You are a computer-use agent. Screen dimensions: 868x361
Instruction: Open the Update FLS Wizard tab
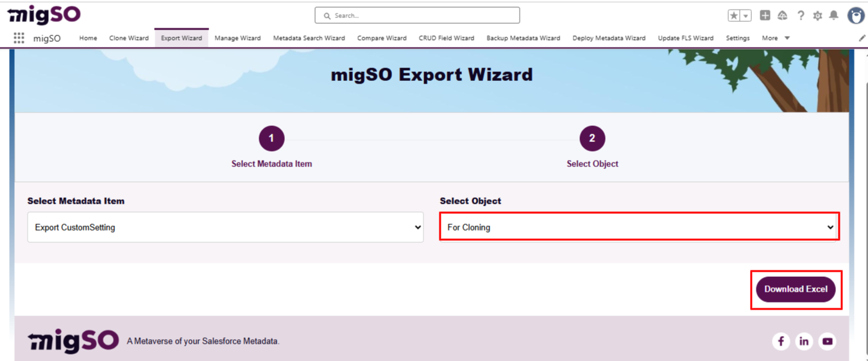pyautogui.click(x=686, y=38)
